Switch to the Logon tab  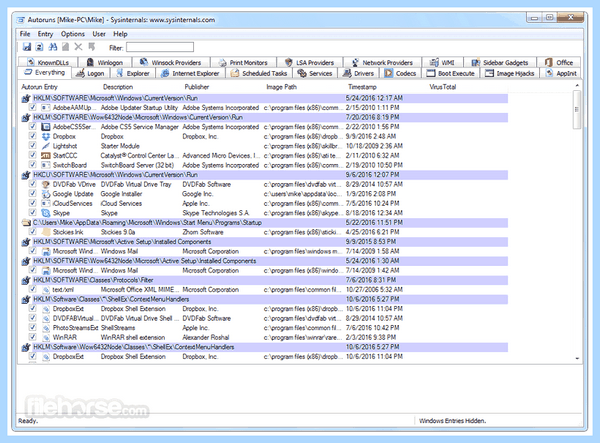[x=90, y=73]
